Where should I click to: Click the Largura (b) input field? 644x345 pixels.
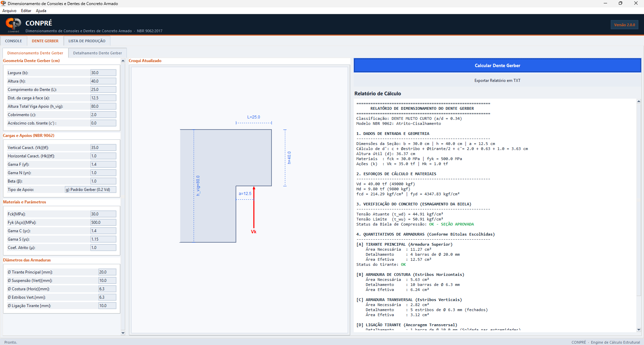pyautogui.click(x=103, y=73)
